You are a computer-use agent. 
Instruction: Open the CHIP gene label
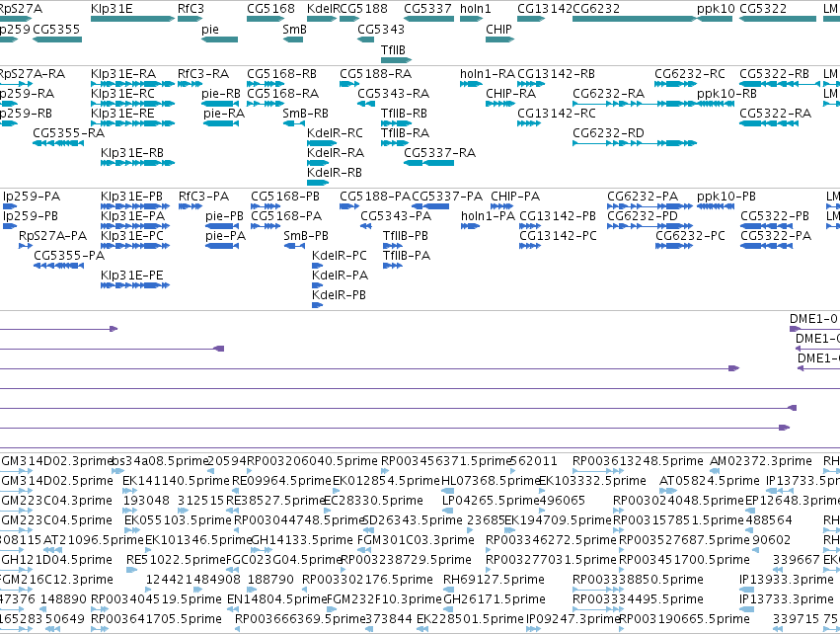(x=498, y=29)
